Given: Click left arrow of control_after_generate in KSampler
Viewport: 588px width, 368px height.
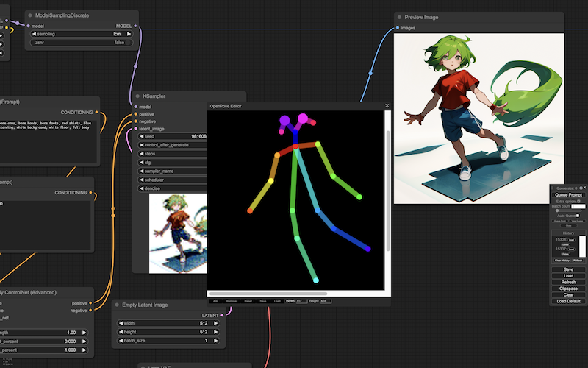Looking at the screenshot, I should (x=141, y=145).
